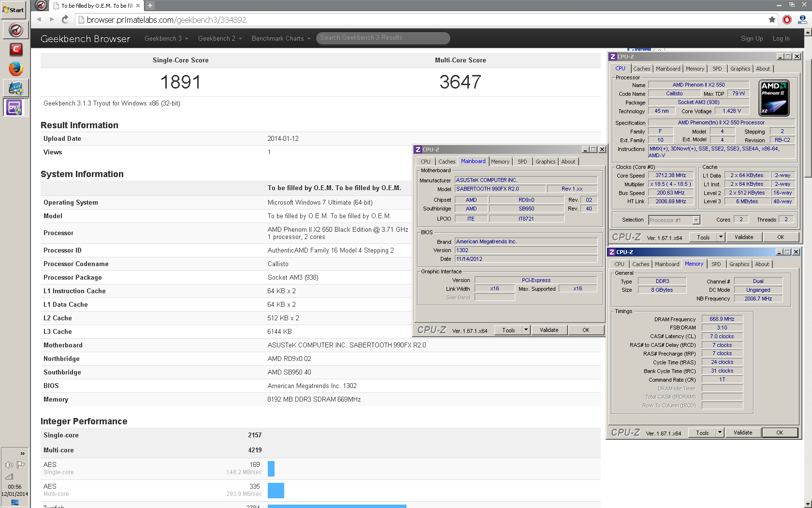Expand the Benchmark Charts dropdown menu
Viewport: 812px width, 508px height.
pyautogui.click(x=281, y=38)
